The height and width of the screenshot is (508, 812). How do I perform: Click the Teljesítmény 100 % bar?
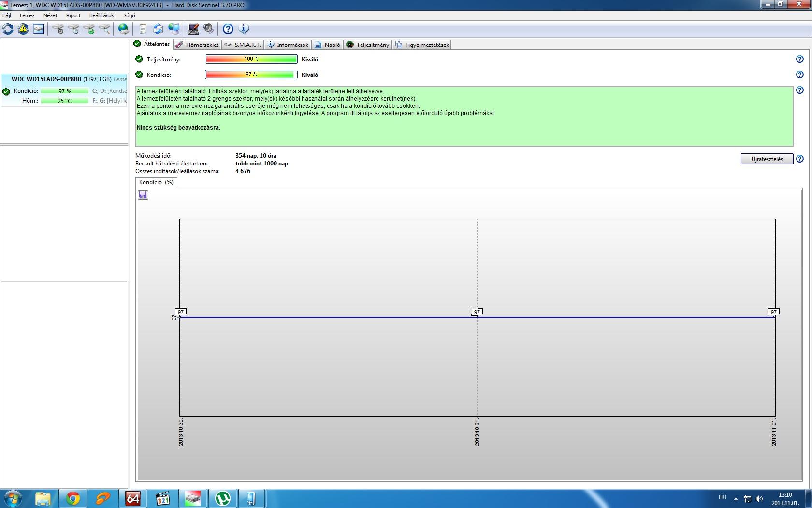(251, 59)
